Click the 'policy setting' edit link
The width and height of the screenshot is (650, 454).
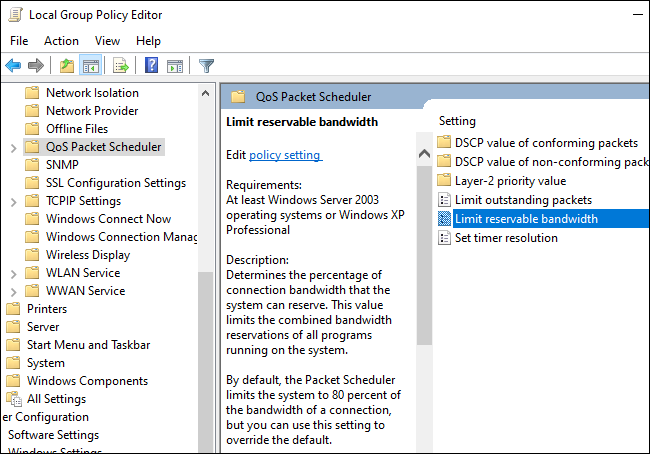(x=285, y=155)
